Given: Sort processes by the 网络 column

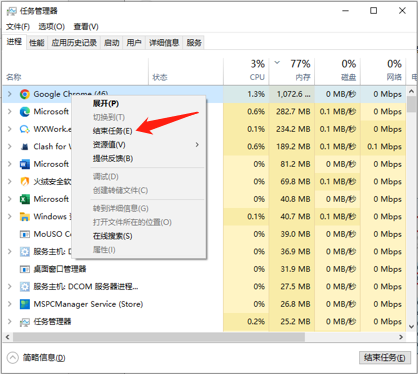Looking at the screenshot, I should 383,71.
